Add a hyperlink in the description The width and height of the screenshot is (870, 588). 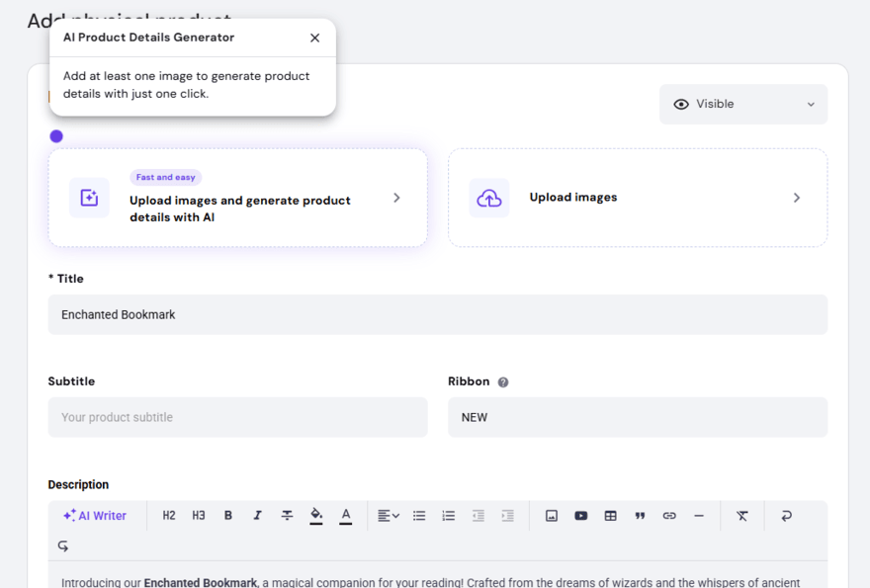(669, 515)
